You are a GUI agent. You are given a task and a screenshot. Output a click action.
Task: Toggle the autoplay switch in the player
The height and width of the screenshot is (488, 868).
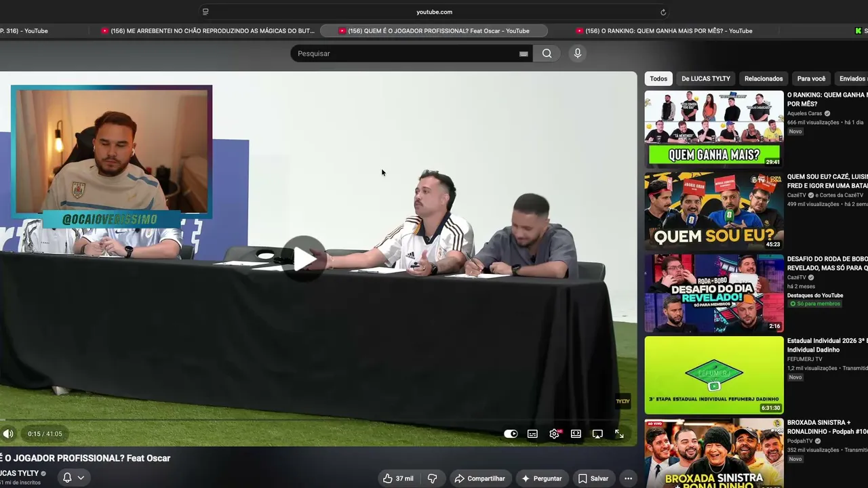pos(511,434)
